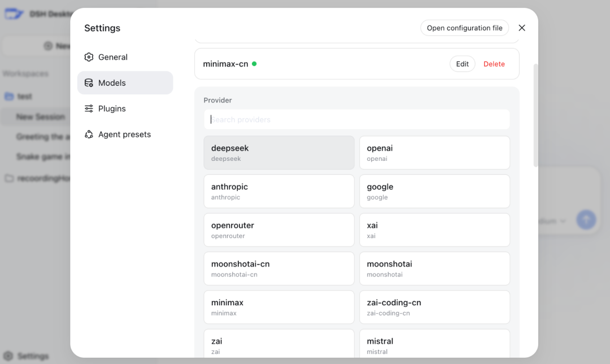The width and height of the screenshot is (610, 364).
Task: Choose the zai-coding-cn provider card
Action: pos(434,307)
